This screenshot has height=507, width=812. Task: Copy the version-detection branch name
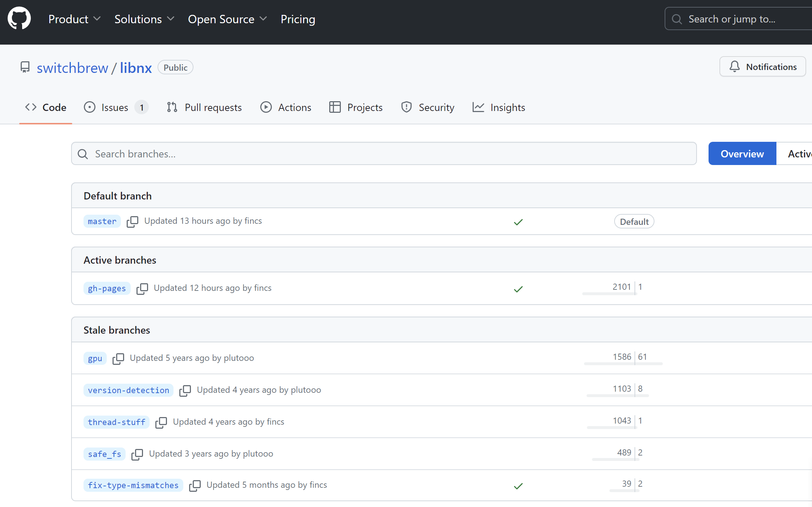tap(185, 391)
